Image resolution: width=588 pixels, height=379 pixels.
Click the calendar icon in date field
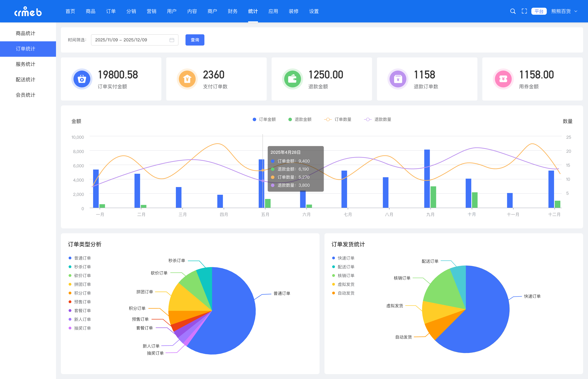(172, 40)
